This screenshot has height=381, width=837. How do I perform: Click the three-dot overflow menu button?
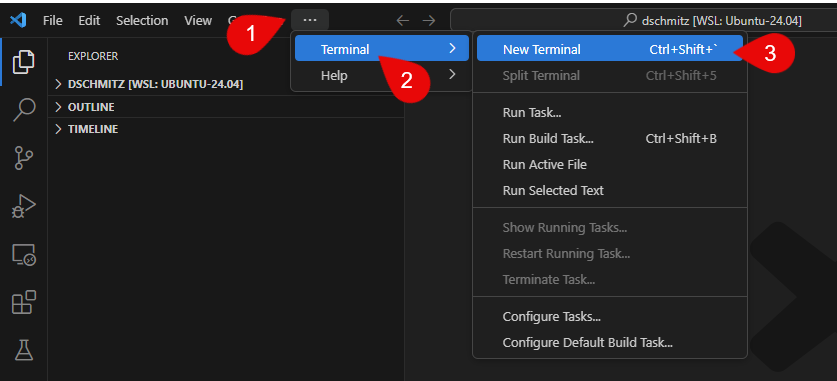click(310, 20)
